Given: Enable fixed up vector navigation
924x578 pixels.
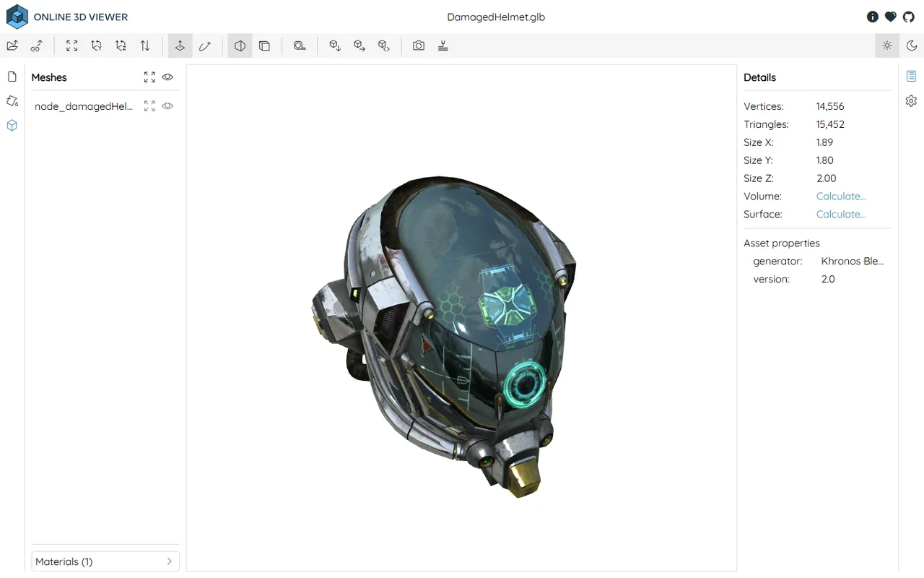Looking at the screenshot, I should (180, 46).
